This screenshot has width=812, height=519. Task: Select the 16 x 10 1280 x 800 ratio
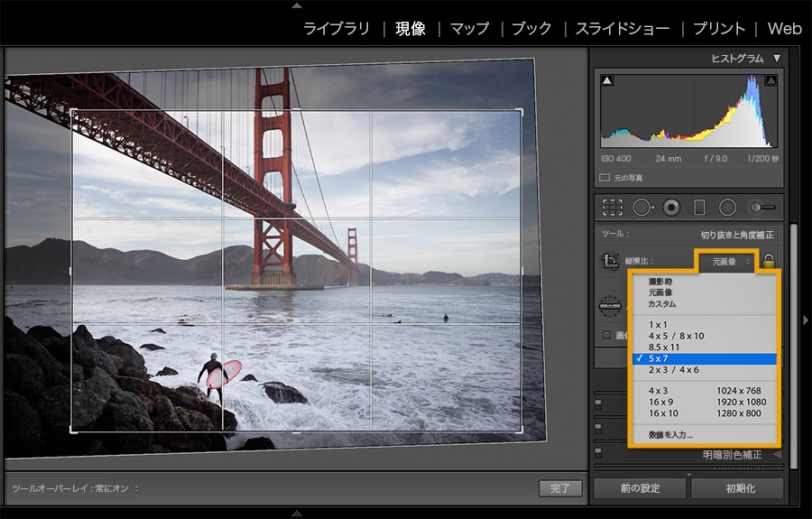click(705, 414)
